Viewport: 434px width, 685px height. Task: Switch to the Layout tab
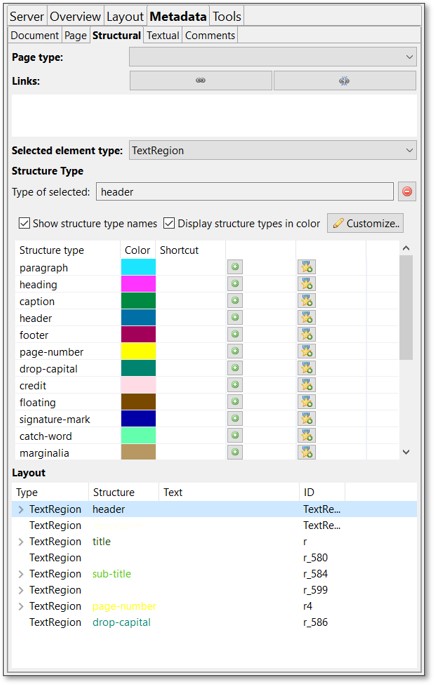[x=125, y=17]
